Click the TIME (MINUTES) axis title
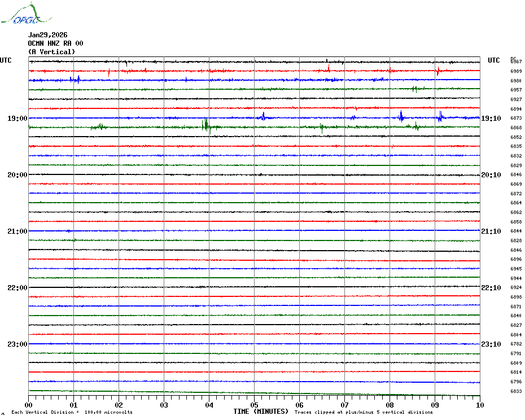 pos(261,412)
